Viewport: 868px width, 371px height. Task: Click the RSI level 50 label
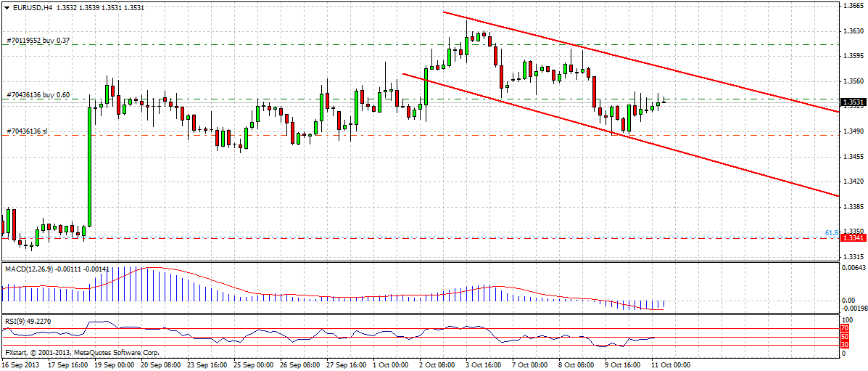pos(845,337)
